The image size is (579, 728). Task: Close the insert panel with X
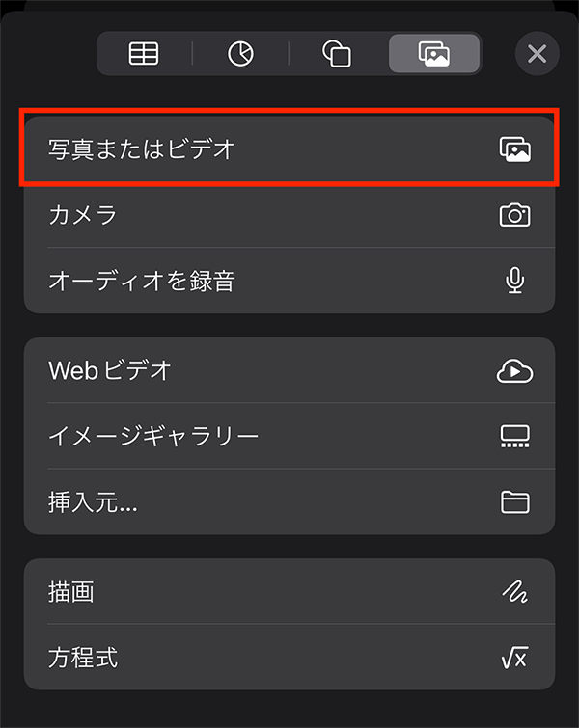tap(538, 54)
